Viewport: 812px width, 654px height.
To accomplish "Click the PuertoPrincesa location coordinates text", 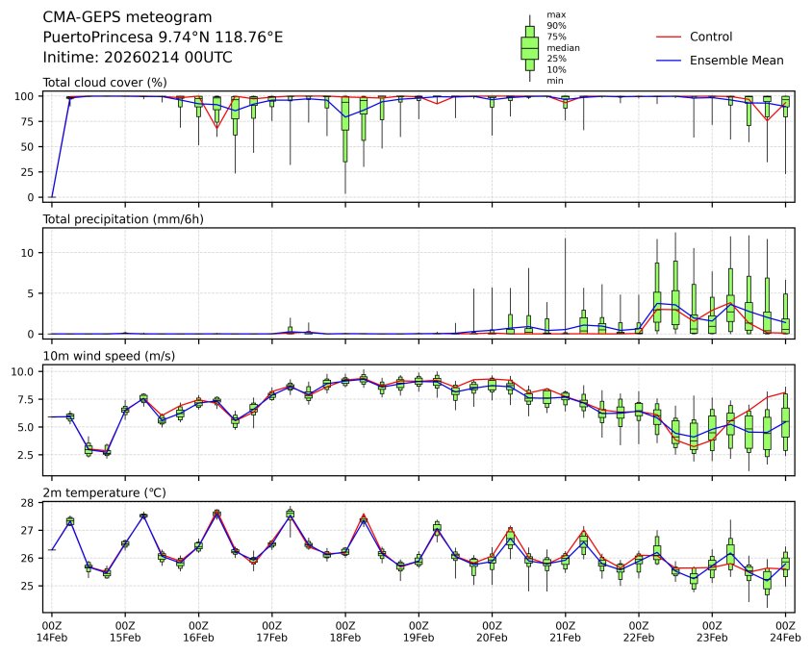I will point(163,38).
